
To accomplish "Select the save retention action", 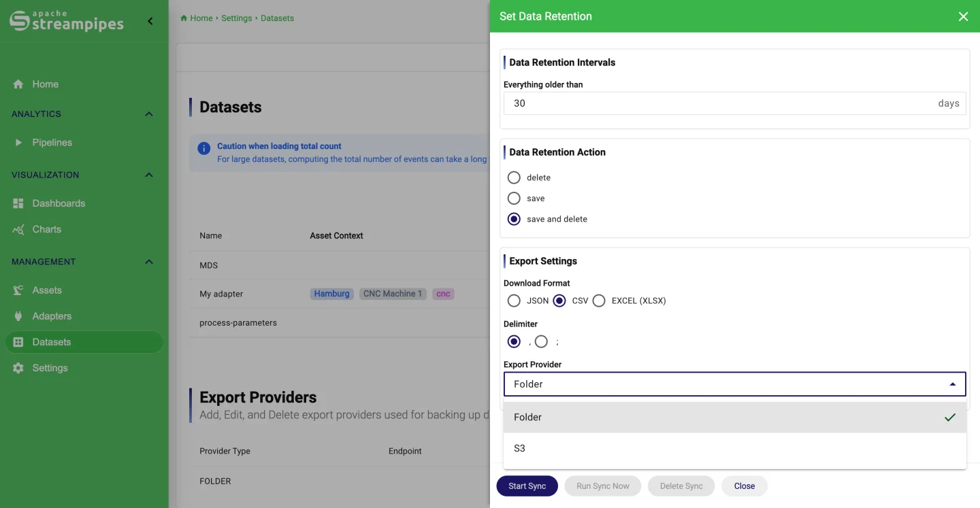I will click(514, 199).
